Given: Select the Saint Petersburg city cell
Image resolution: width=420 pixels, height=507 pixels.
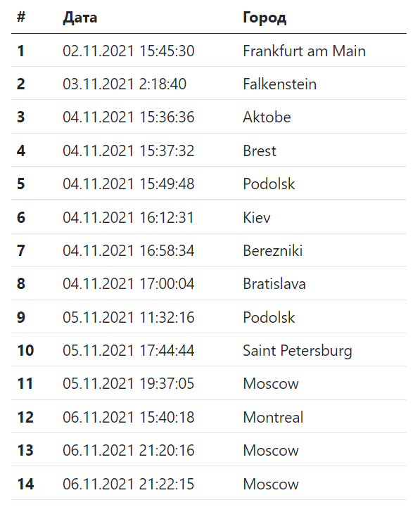Looking at the screenshot, I should click(298, 351).
